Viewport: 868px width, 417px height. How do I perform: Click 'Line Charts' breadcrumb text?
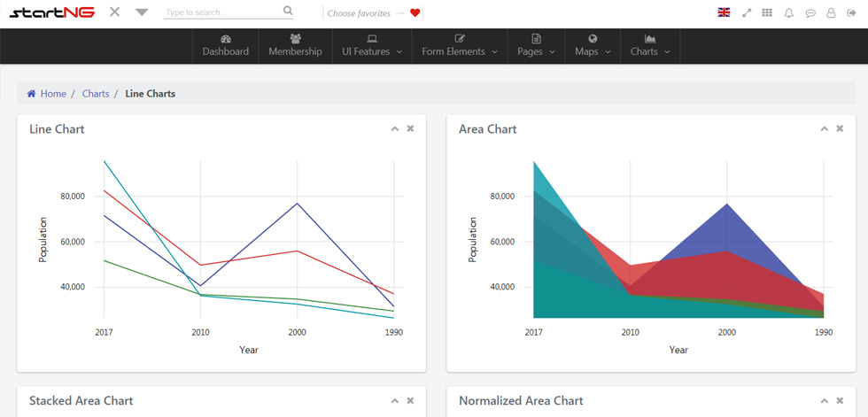[150, 94]
